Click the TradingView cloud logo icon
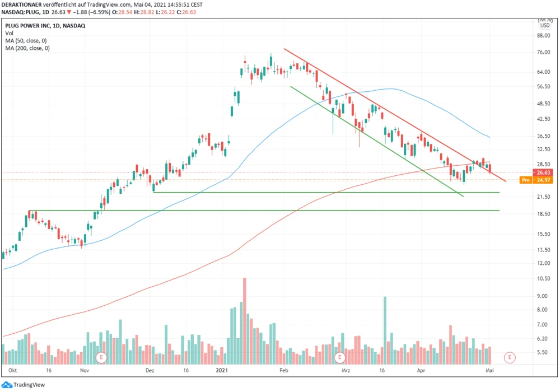The height and width of the screenshot is (392, 560). tap(7, 385)
